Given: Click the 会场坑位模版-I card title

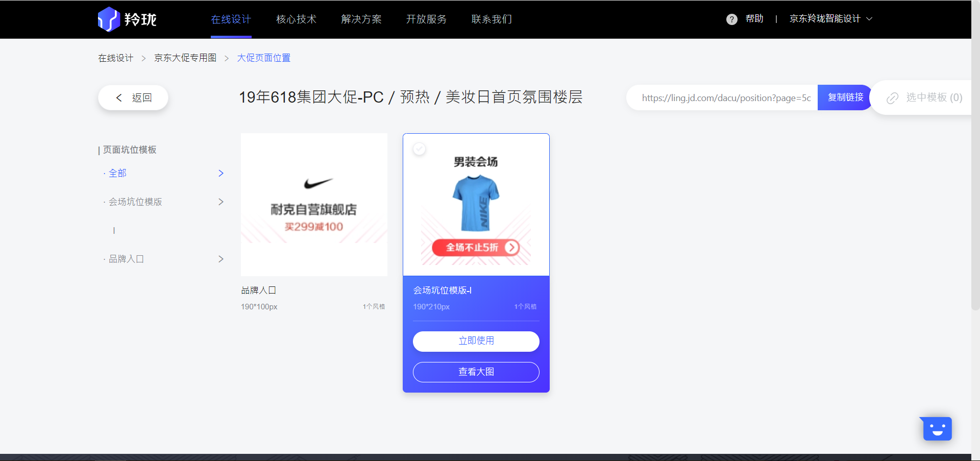Looking at the screenshot, I should tap(442, 290).
